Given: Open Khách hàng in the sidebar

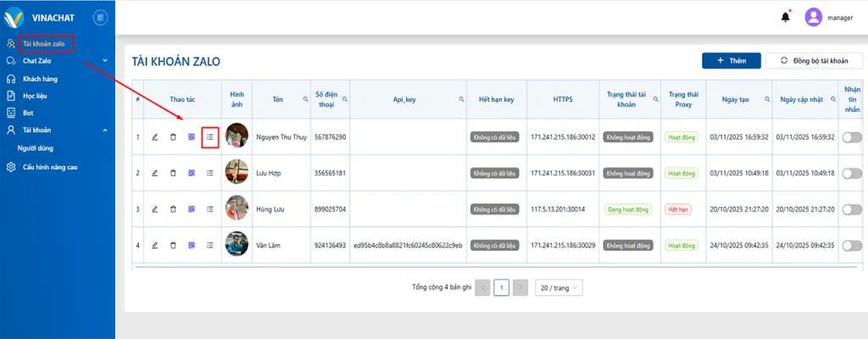Looking at the screenshot, I should [40, 78].
